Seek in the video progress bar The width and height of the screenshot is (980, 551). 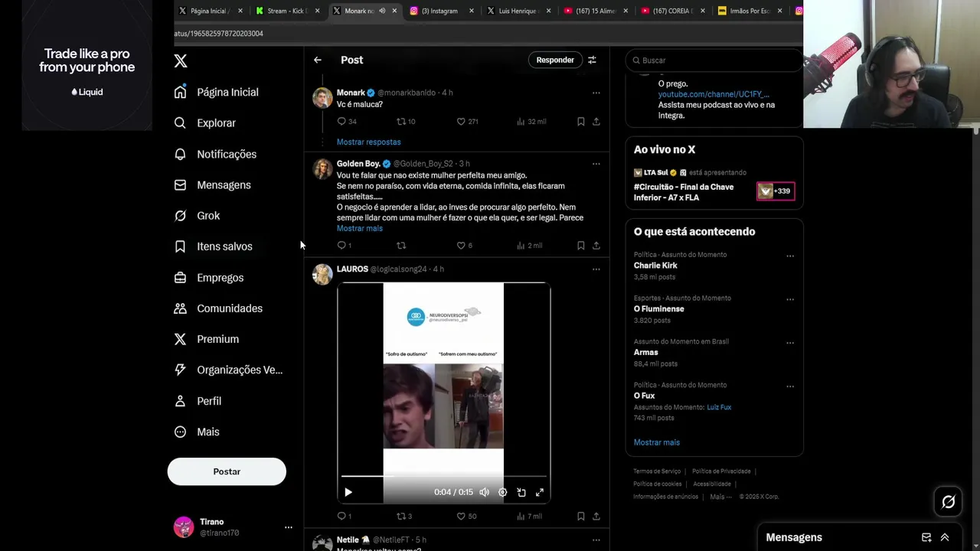[x=443, y=476]
